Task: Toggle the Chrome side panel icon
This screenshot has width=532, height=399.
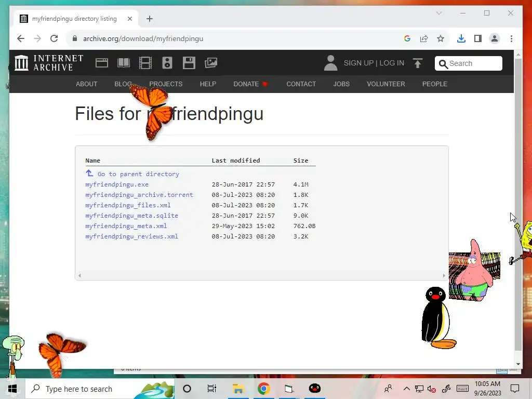Action: (478, 38)
